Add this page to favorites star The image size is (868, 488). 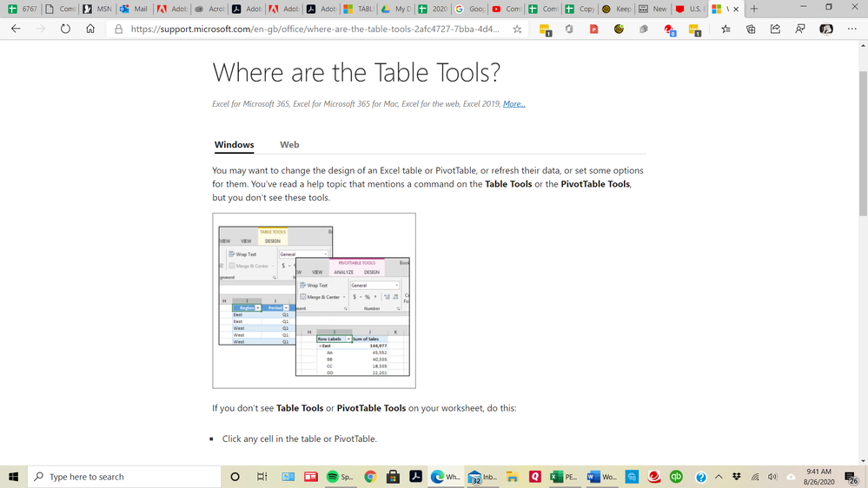517,30
